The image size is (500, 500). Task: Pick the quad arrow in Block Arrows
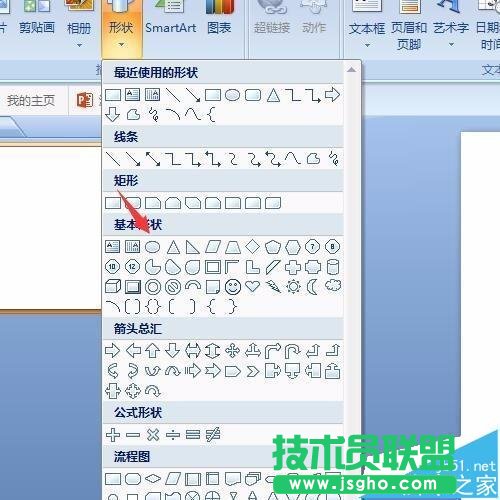(233, 351)
